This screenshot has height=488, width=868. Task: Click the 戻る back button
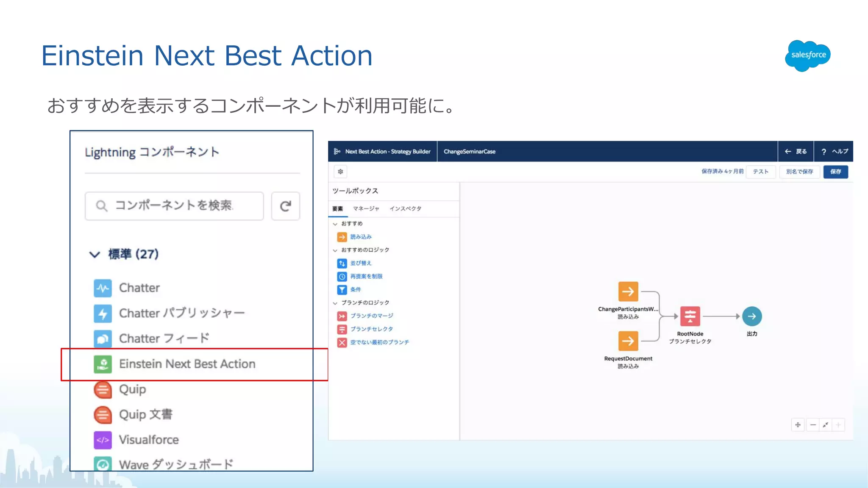796,152
